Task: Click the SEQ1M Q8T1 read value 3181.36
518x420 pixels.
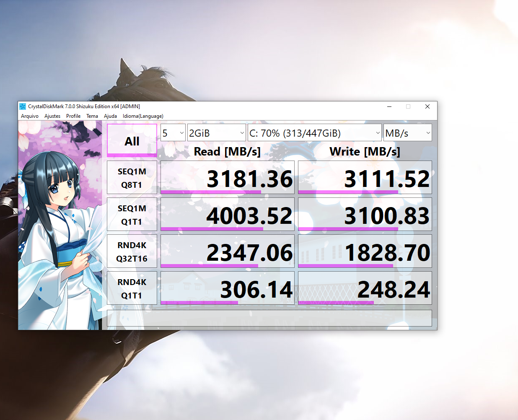Action: tap(228, 177)
